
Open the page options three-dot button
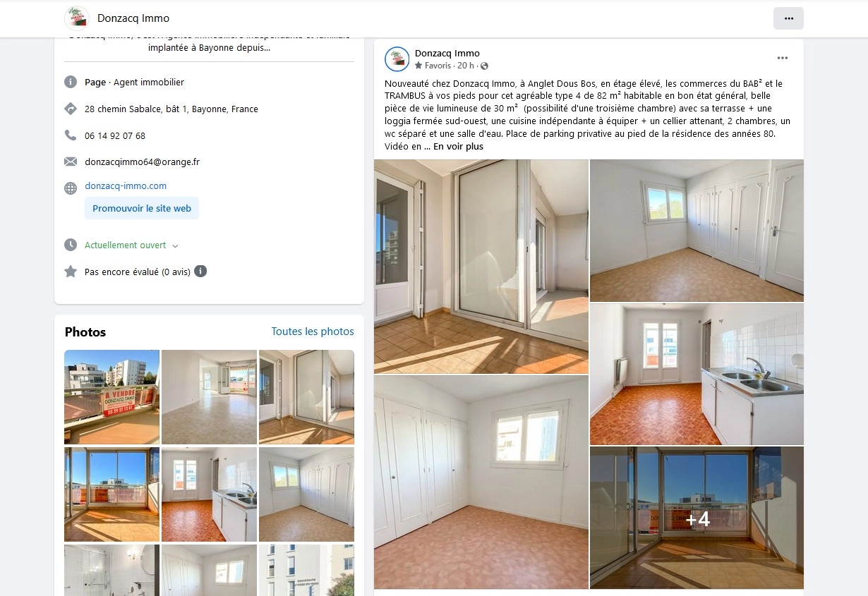pos(788,18)
